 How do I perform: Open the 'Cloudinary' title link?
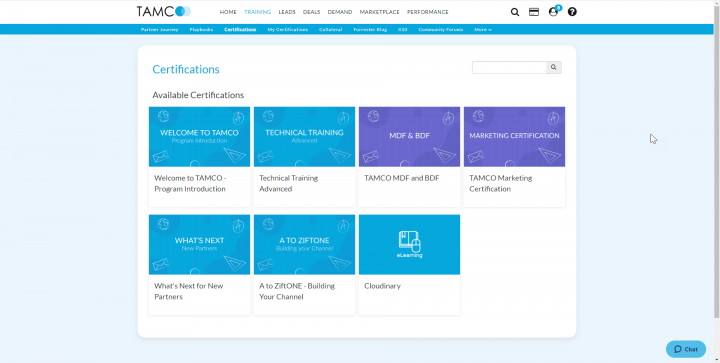(382, 286)
